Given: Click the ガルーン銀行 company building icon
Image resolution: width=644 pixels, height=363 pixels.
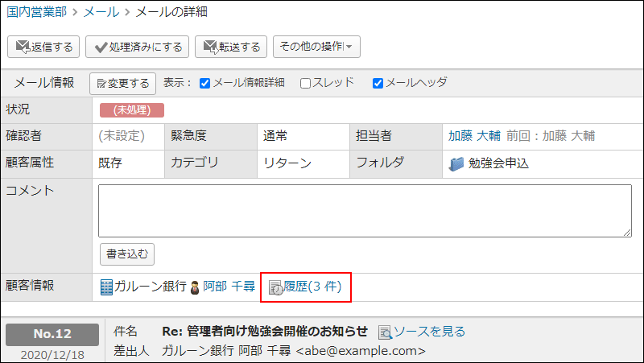Looking at the screenshot, I should (x=106, y=287).
